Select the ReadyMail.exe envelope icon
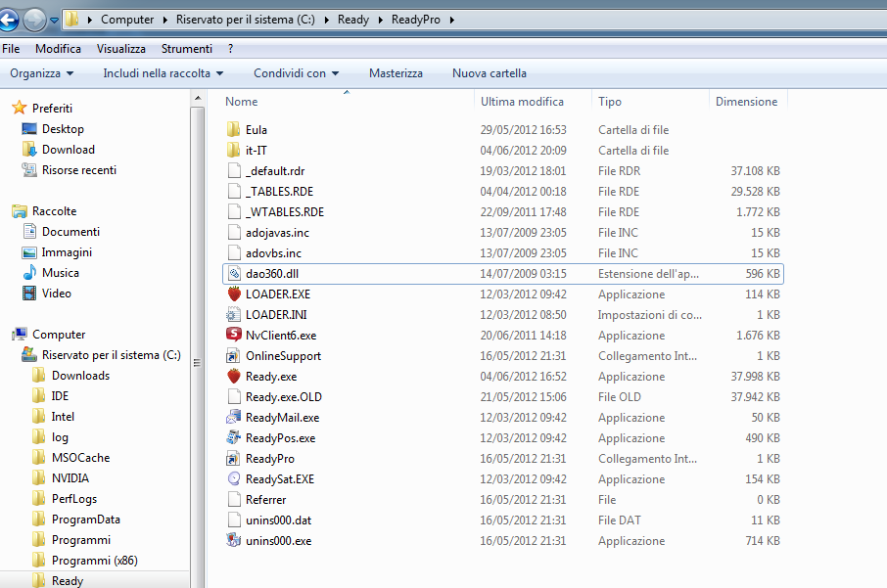 click(234, 417)
